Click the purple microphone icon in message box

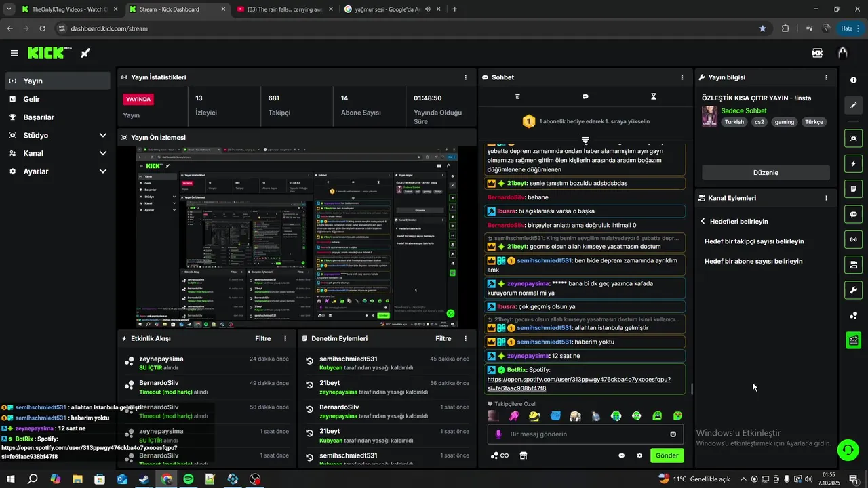pyautogui.click(x=498, y=434)
